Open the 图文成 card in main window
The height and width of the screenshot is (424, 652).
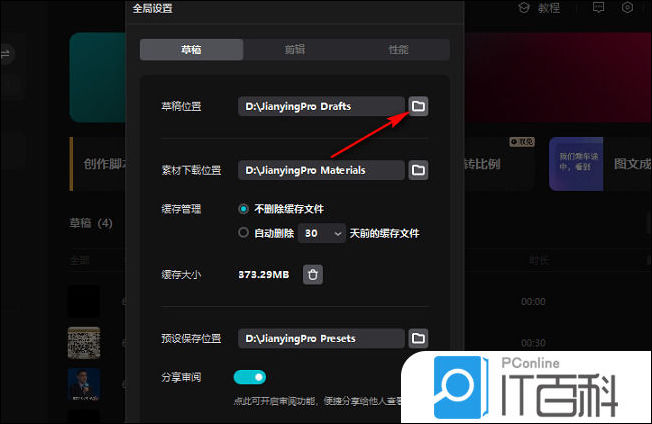pyautogui.click(x=600, y=164)
